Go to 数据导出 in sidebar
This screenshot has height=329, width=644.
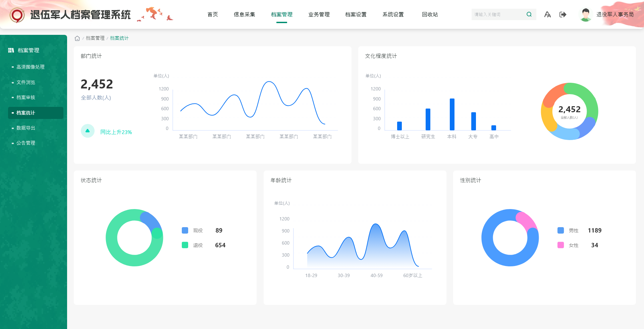tap(26, 128)
